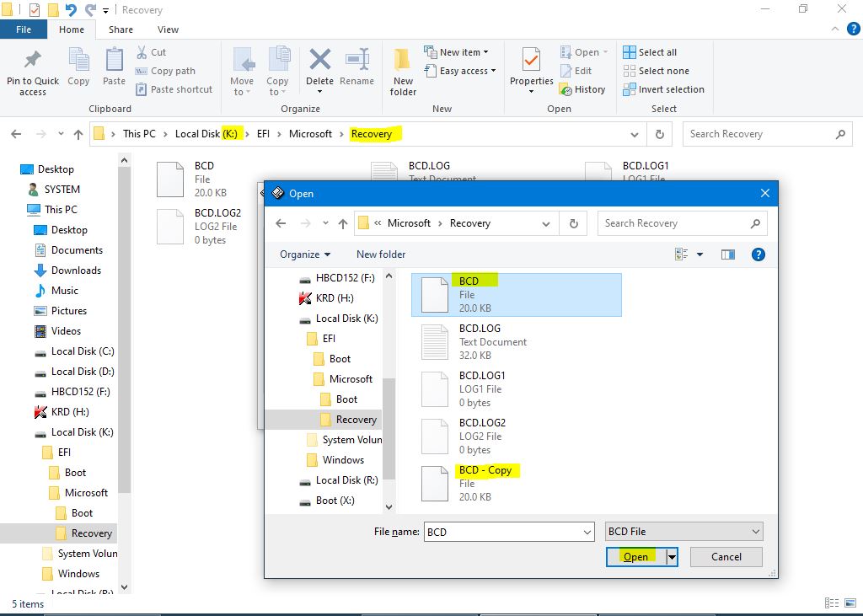This screenshot has width=863, height=616.
Task: Open the File menu tab
Action: [x=24, y=29]
